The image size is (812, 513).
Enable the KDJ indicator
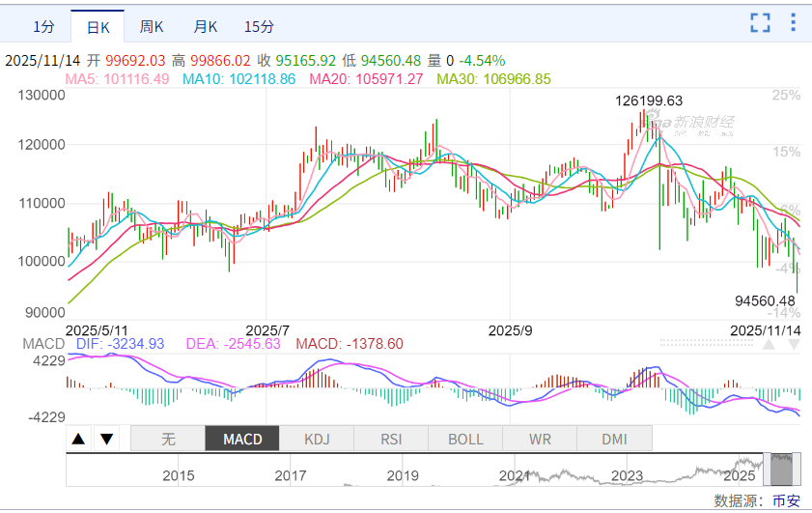click(317, 440)
